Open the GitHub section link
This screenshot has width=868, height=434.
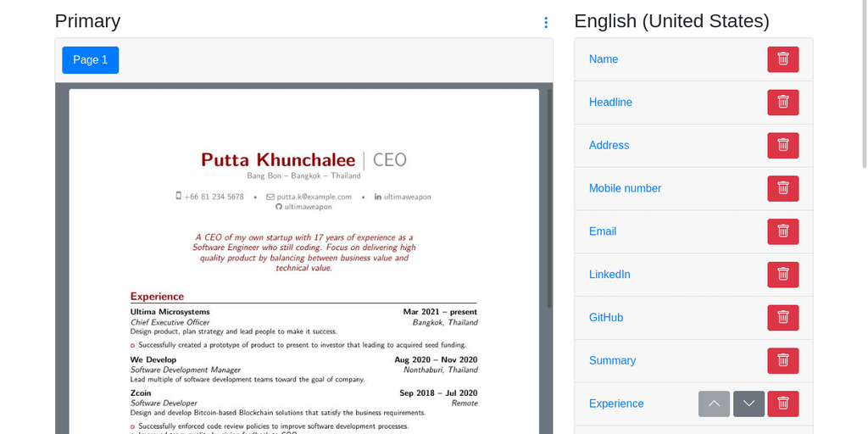pyautogui.click(x=606, y=318)
